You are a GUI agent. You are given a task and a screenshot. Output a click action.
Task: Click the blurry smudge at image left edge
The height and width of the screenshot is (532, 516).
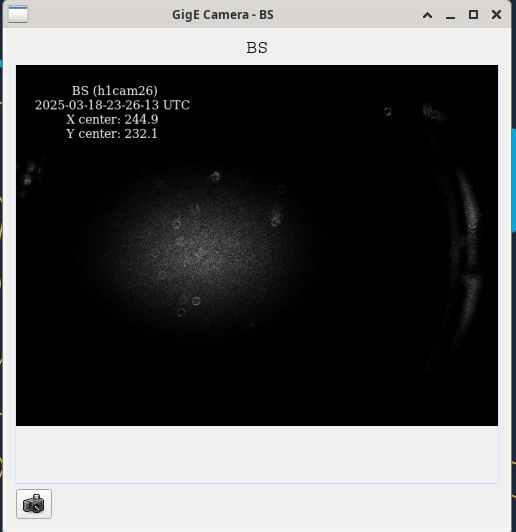pyautogui.click(x=29, y=176)
